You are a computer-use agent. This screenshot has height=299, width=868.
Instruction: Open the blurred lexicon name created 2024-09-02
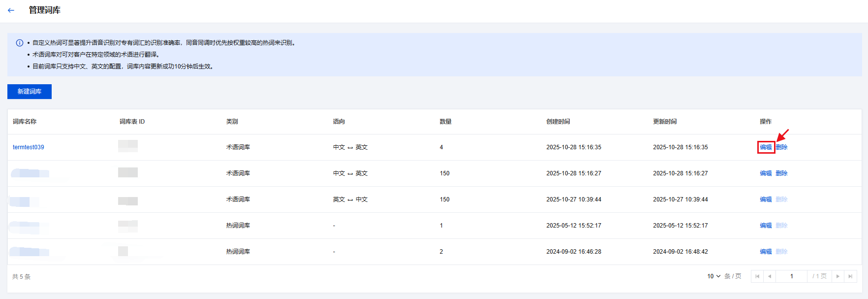tap(30, 252)
